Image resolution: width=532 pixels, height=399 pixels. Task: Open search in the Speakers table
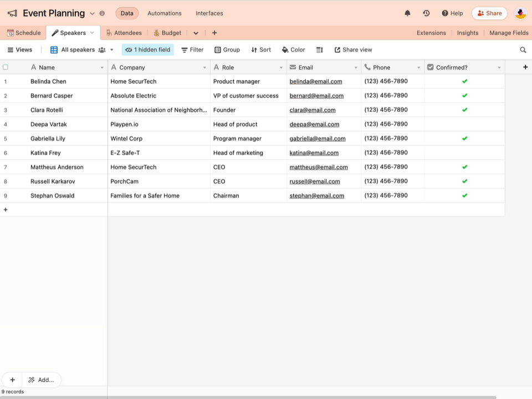523,49
